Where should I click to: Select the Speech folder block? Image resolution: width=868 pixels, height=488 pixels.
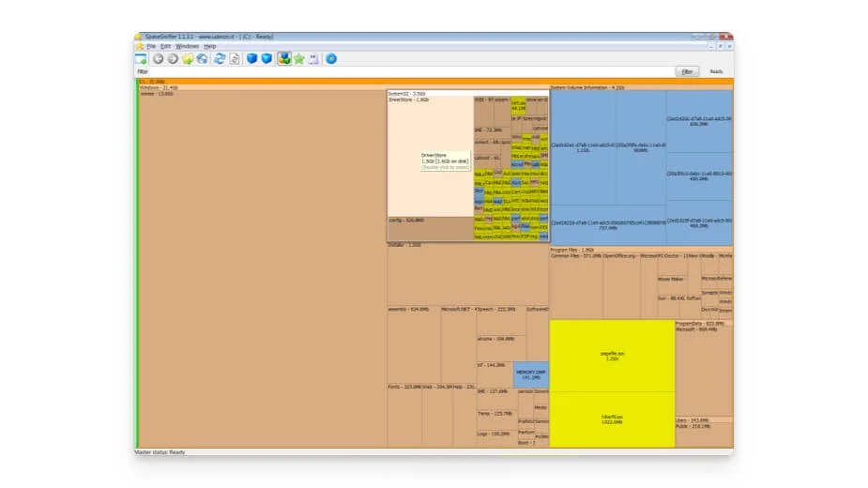coord(501,321)
